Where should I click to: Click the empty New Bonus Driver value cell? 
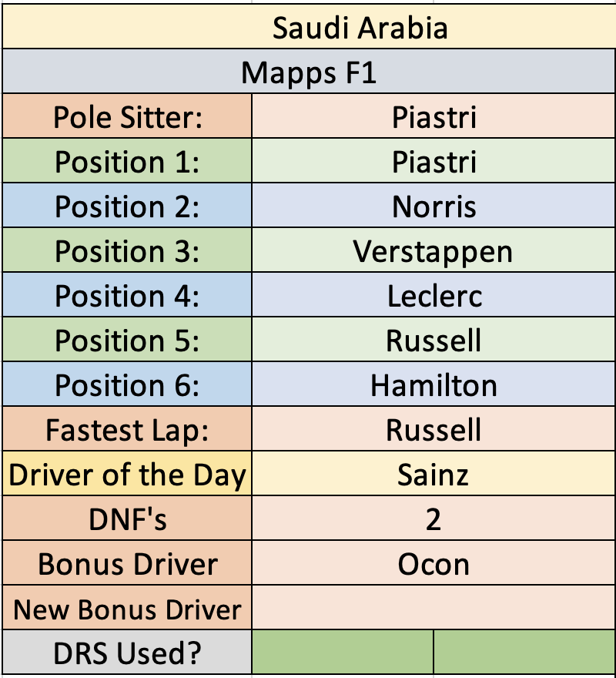click(434, 608)
